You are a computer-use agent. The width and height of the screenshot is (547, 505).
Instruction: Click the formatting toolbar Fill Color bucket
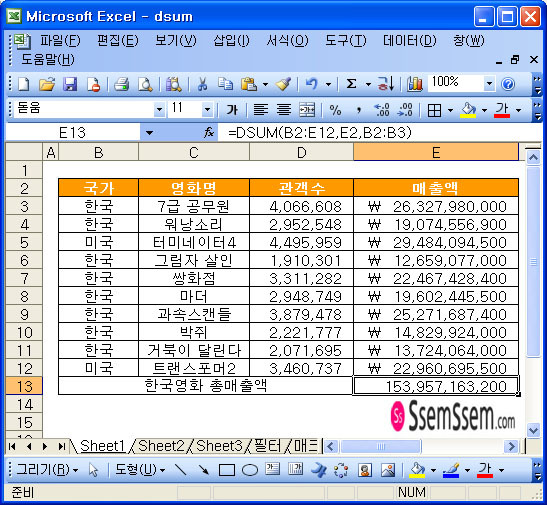(x=469, y=110)
